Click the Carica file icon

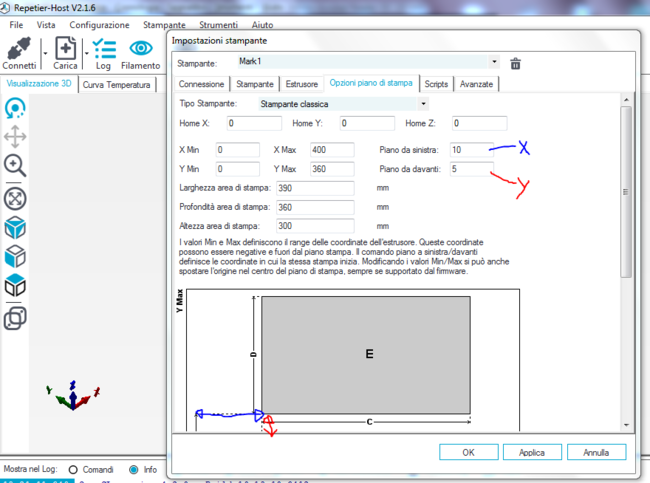point(65,48)
